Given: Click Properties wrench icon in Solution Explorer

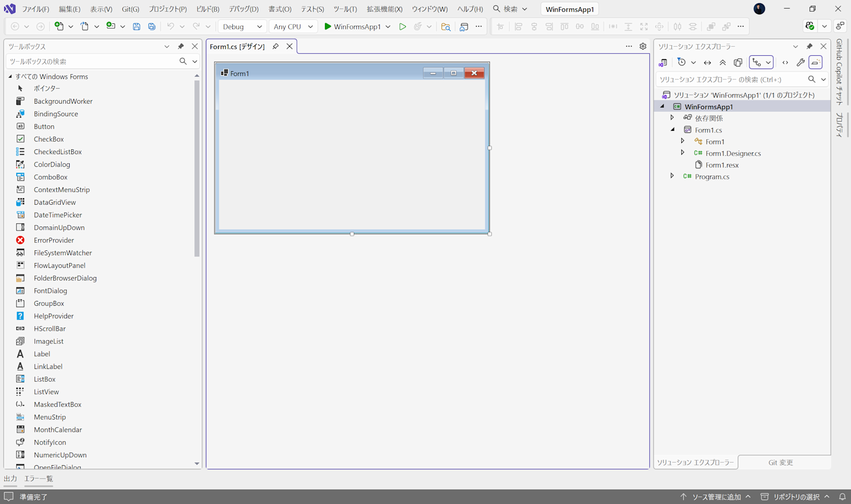Looking at the screenshot, I should [x=800, y=63].
